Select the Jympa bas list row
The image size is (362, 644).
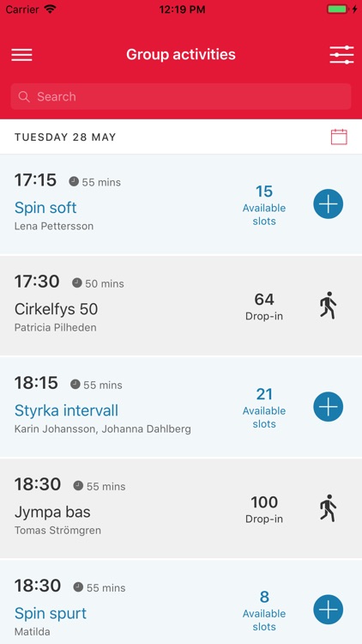click(x=181, y=508)
